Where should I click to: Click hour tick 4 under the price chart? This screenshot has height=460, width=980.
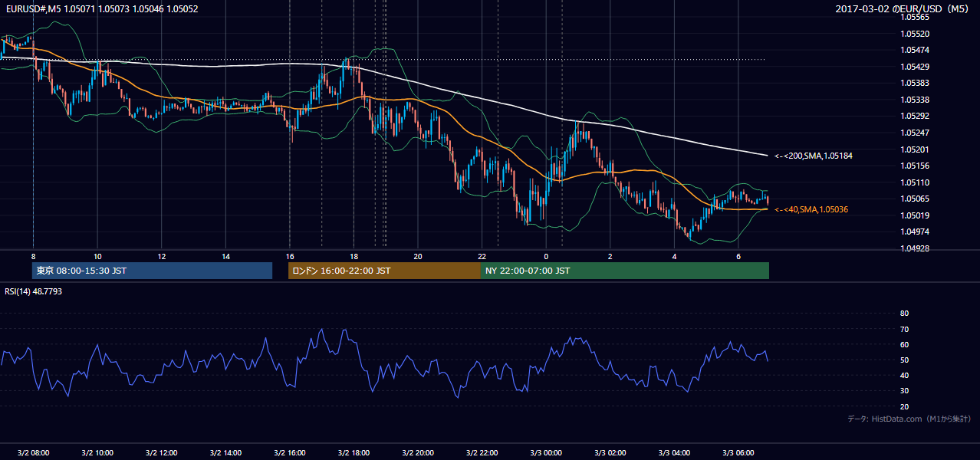click(674, 256)
